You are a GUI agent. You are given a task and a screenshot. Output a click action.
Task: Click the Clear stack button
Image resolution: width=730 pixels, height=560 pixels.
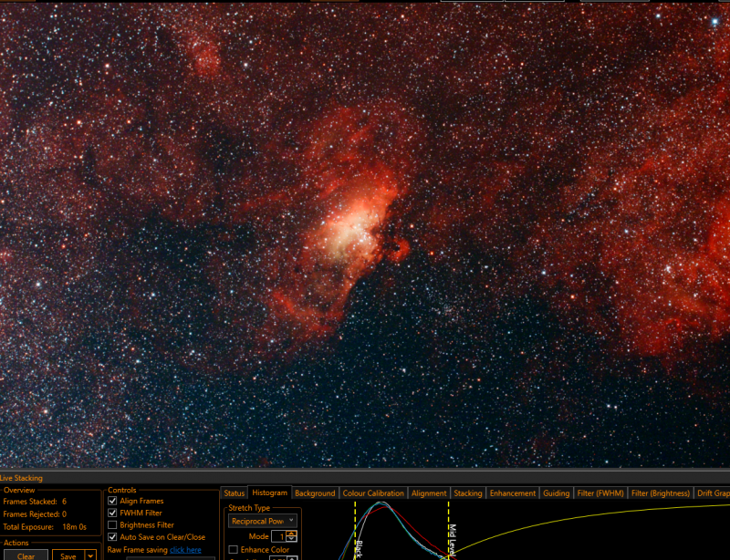pos(26,555)
